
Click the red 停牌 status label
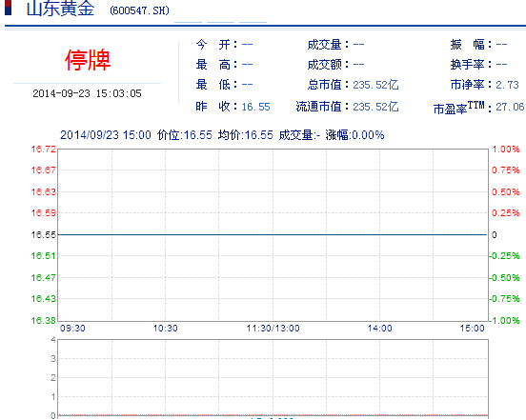(x=88, y=60)
